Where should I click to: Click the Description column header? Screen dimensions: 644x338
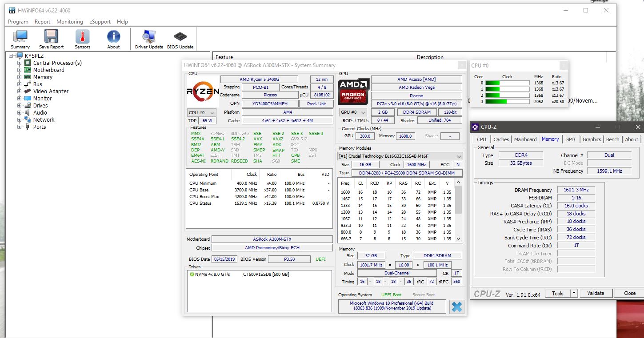tap(430, 57)
